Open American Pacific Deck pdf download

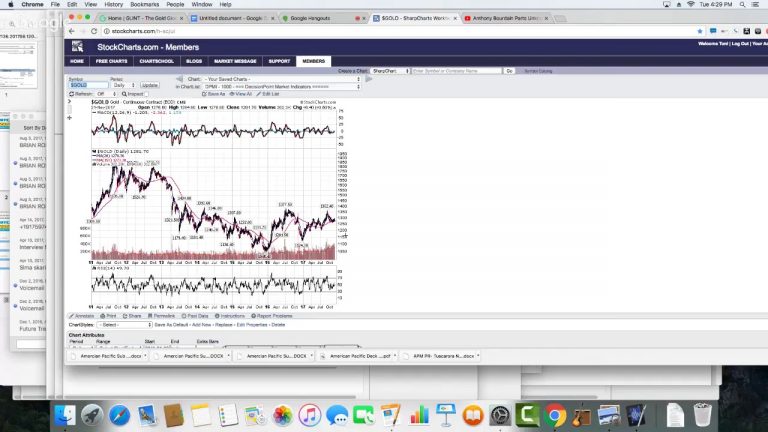click(x=360, y=356)
